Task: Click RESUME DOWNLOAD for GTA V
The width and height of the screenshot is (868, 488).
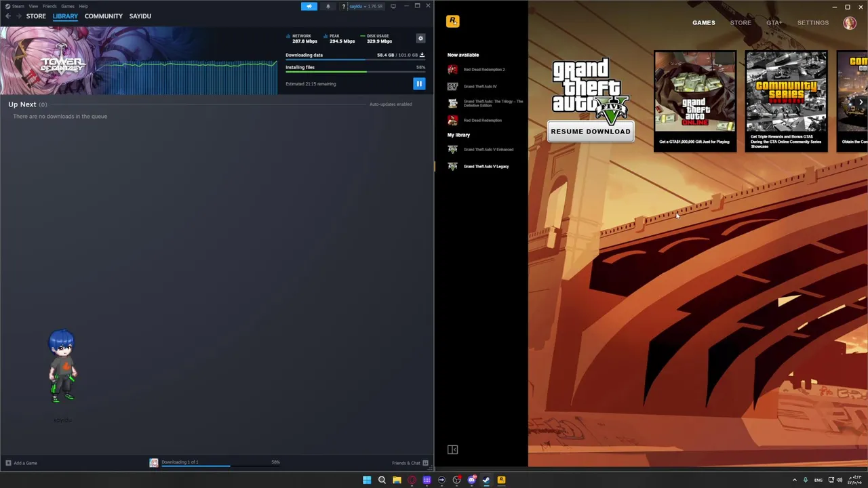Action: click(591, 131)
